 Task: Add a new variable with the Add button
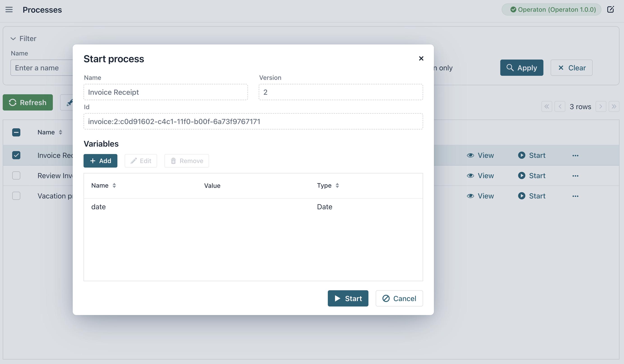100,161
